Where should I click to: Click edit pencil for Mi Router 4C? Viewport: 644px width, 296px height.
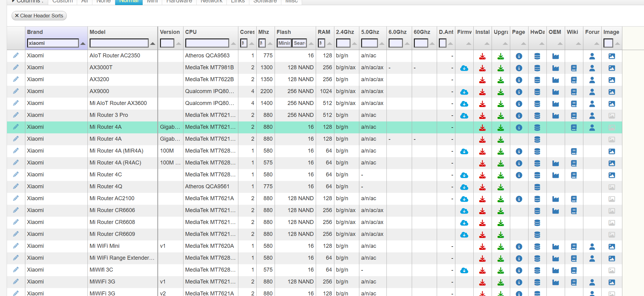16,175
